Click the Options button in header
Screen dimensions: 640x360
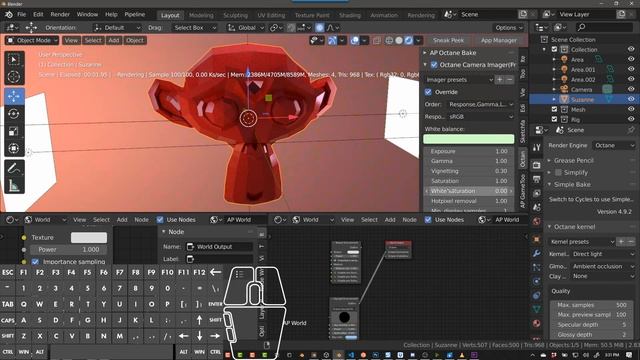509,28
